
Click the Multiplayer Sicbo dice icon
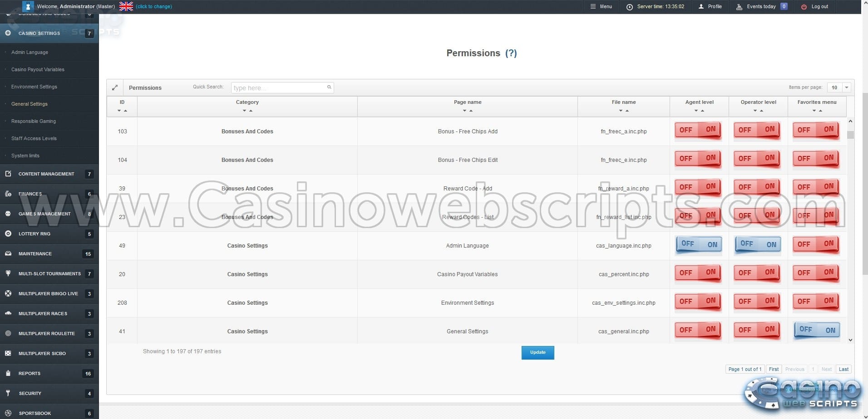pyautogui.click(x=8, y=353)
